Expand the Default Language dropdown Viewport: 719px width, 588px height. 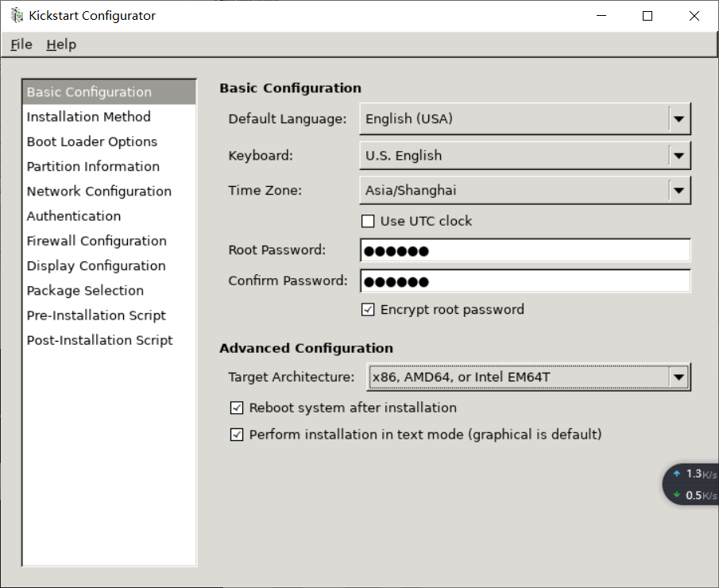click(x=525, y=119)
